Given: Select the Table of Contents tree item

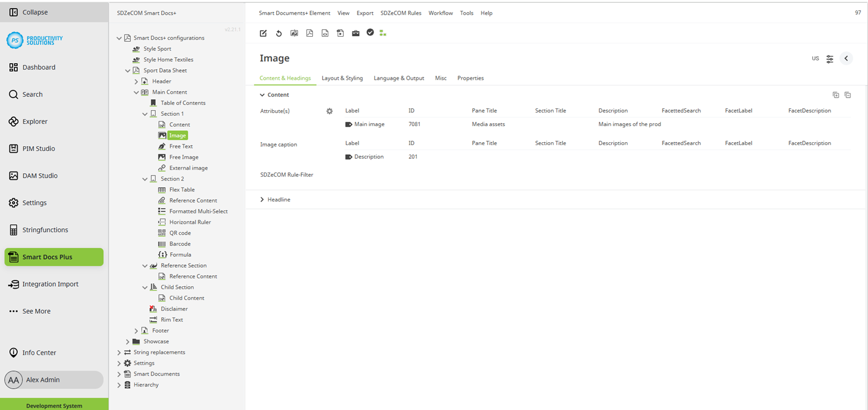Looking at the screenshot, I should click(183, 103).
